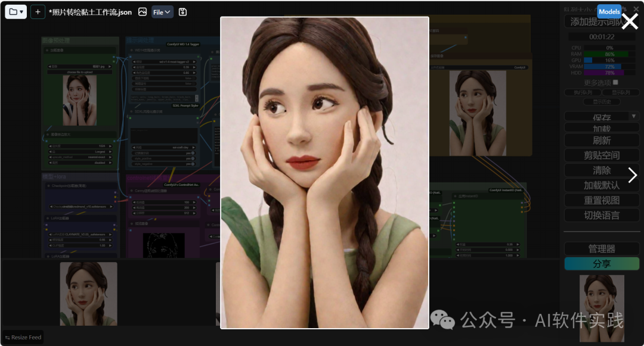644x346 pixels.
Task: Open the workflow folder dropdown in top bar
Action: click(x=16, y=12)
